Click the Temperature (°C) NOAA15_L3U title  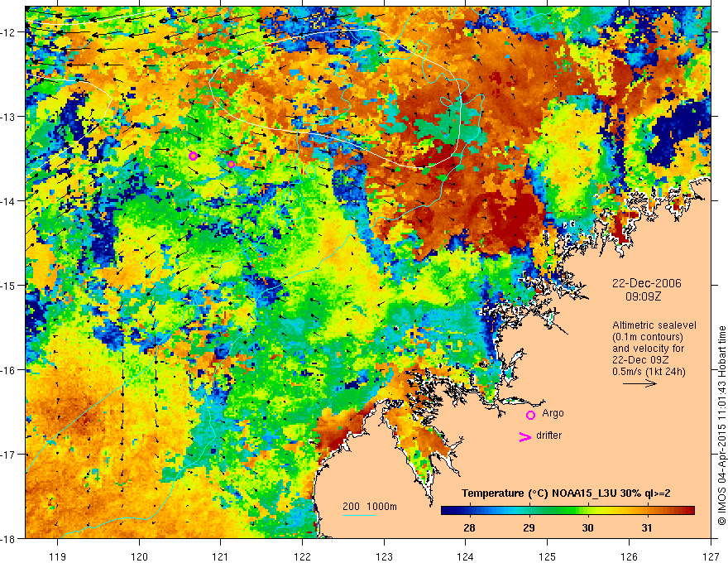pyautogui.click(x=566, y=493)
